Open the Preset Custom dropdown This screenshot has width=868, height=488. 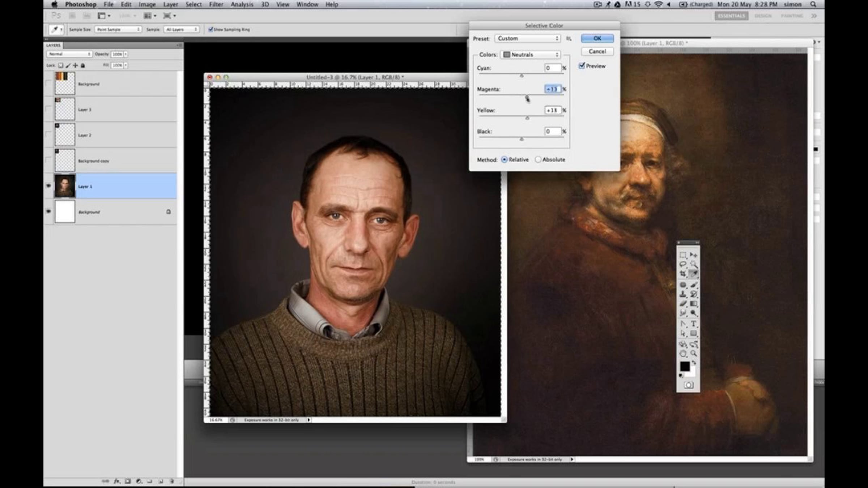[528, 38]
